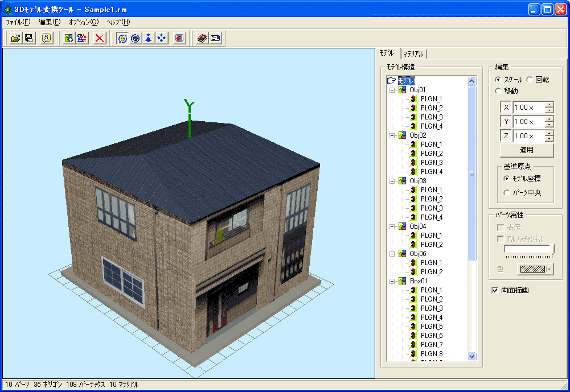The image size is (570, 392).
Task: Click the open file folder icon
Action: point(15,38)
